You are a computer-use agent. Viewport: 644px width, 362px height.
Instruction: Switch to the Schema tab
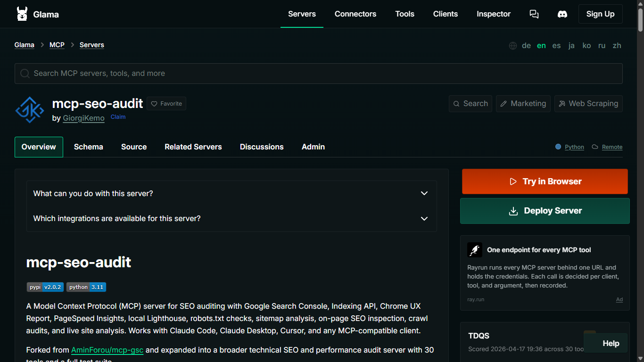tap(89, 147)
